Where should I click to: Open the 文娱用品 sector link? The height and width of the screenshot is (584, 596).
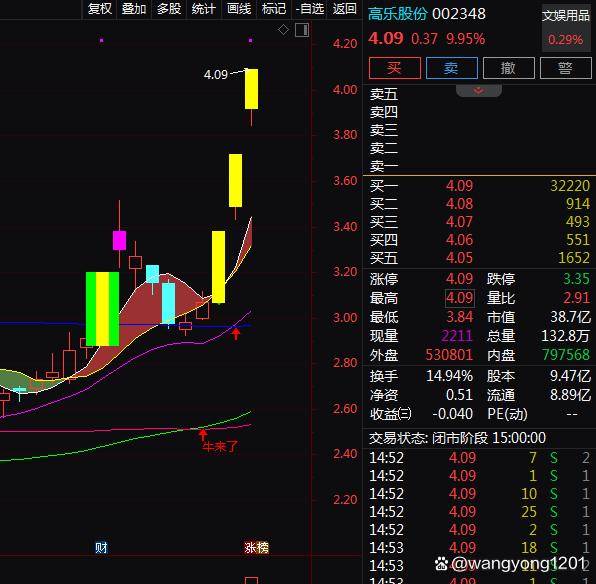coord(566,16)
